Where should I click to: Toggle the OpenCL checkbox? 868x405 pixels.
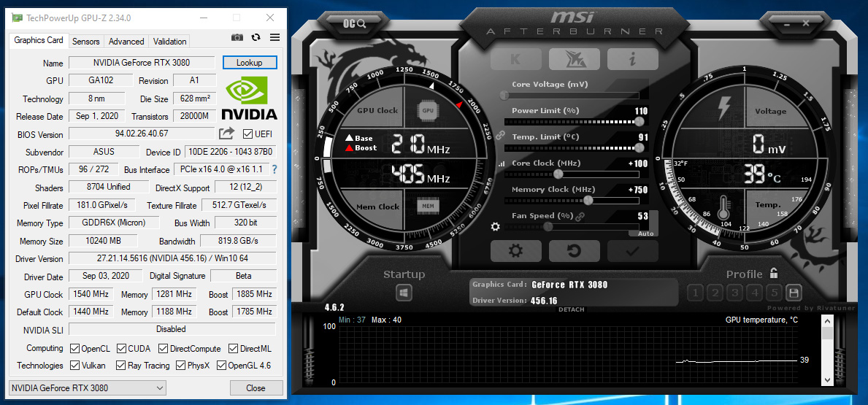click(x=74, y=349)
